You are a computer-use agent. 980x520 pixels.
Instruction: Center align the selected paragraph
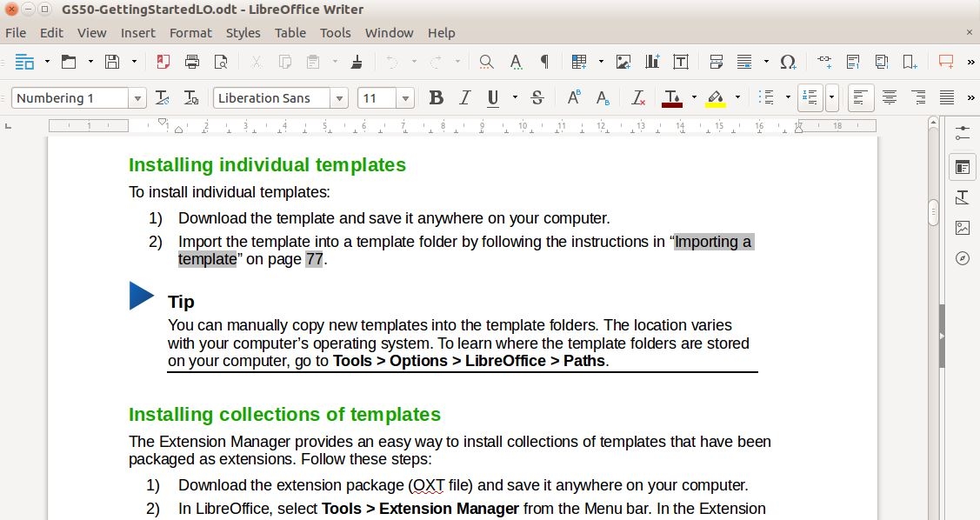[890, 97]
